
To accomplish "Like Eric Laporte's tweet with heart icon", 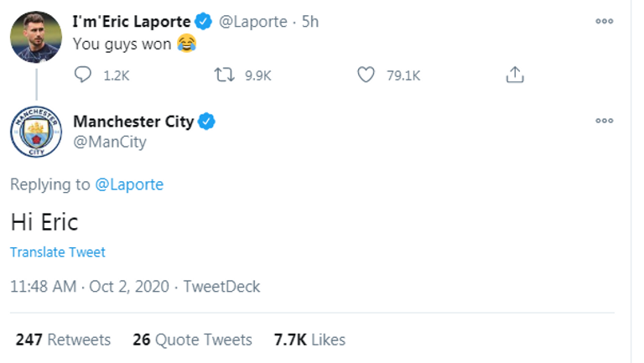I will (366, 75).
